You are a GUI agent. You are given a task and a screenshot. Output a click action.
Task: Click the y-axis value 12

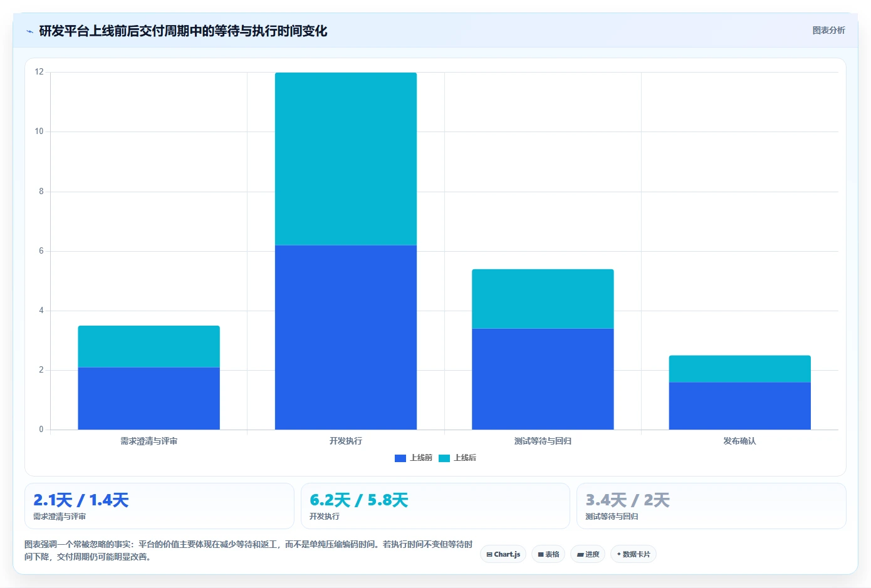pyautogui.click(x=39, y=72)
